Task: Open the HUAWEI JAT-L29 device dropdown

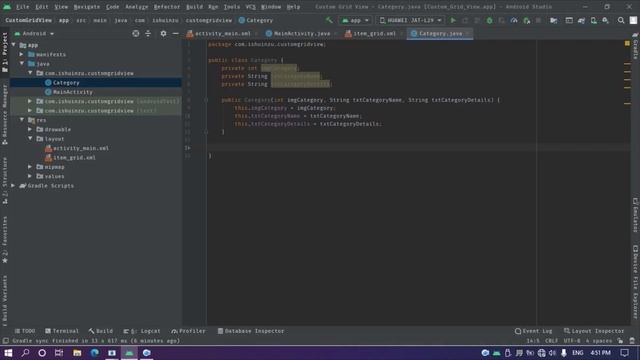Action: point(410,20)
